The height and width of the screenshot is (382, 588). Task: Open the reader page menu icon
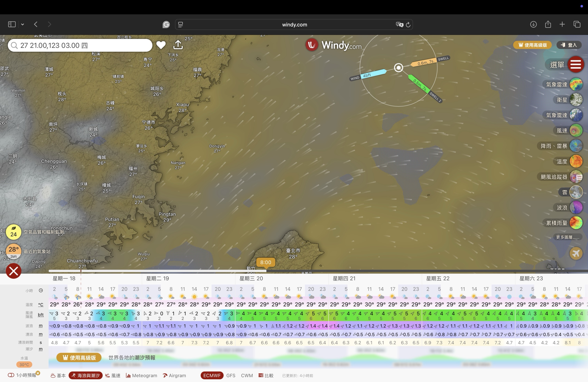[180, 25]
